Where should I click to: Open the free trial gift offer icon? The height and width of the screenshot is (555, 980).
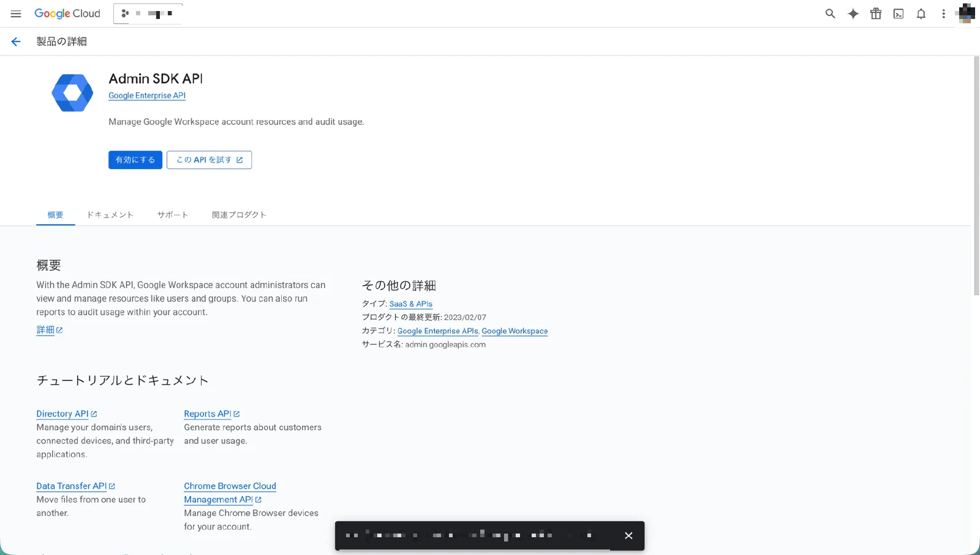[x=875, y=13]
